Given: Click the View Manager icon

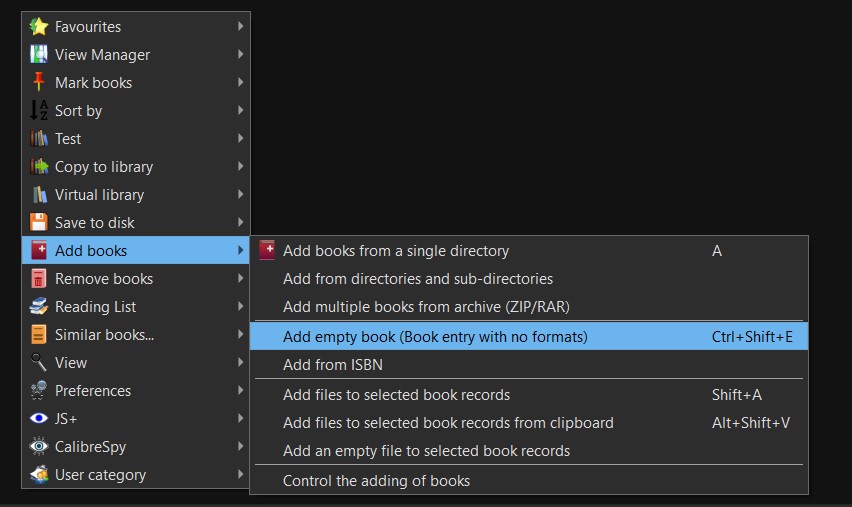Looking at the screenshot, I should pos(39,55).
